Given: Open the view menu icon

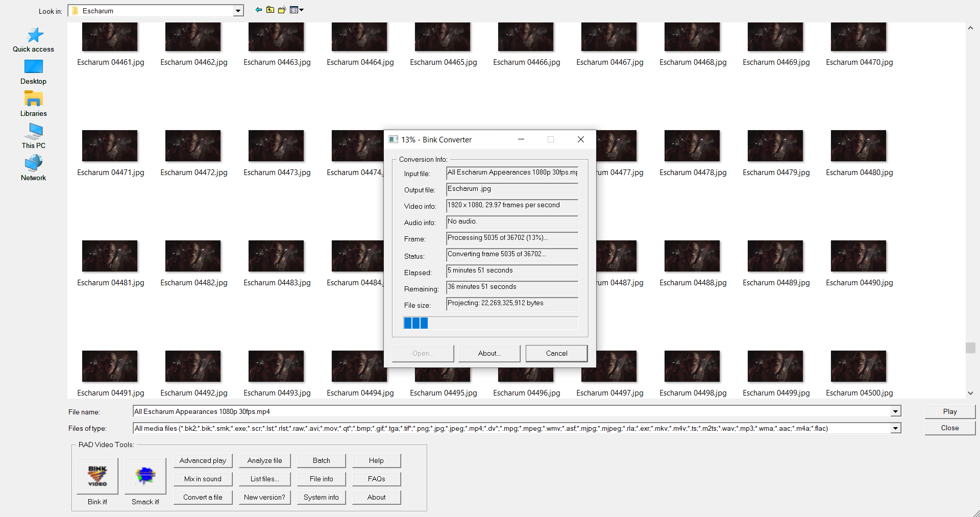Looking at the screenshot, I should [x=297, y=10].
